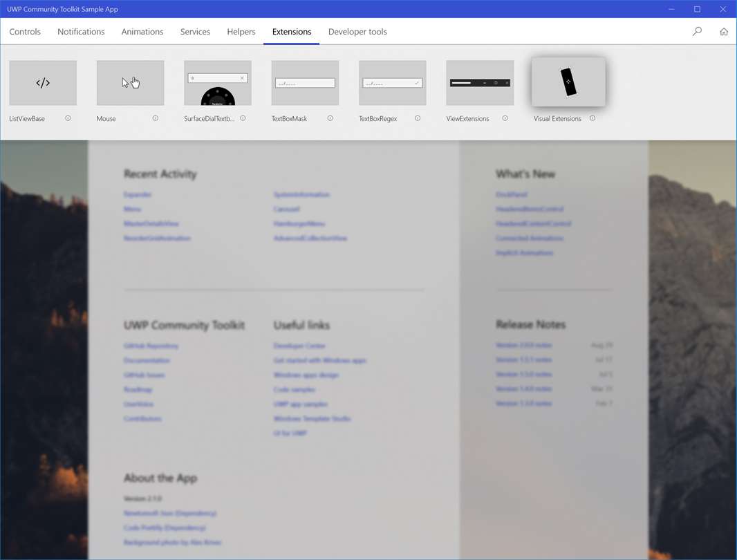
Task: Click the ListViewBase label
Action: click(27, 118)
